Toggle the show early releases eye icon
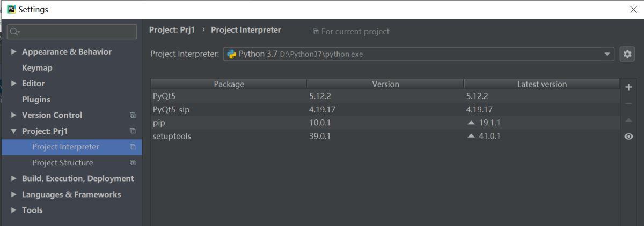 coord(628,137)
